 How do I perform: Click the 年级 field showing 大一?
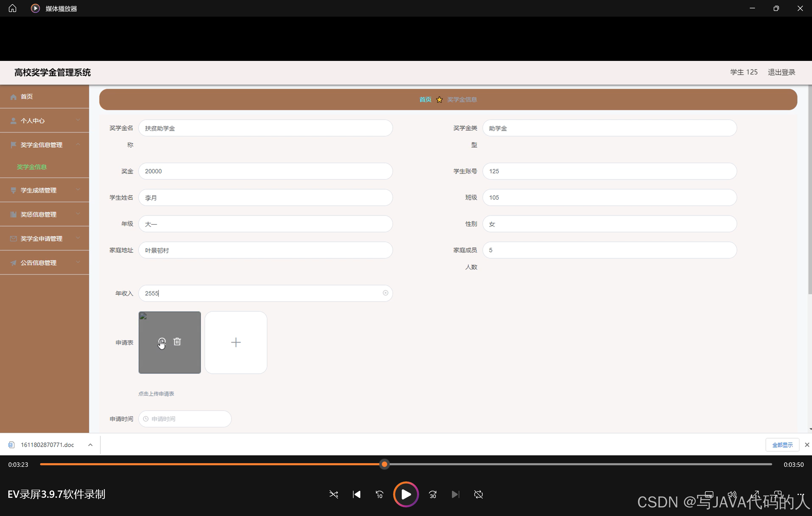click(265, 224)
